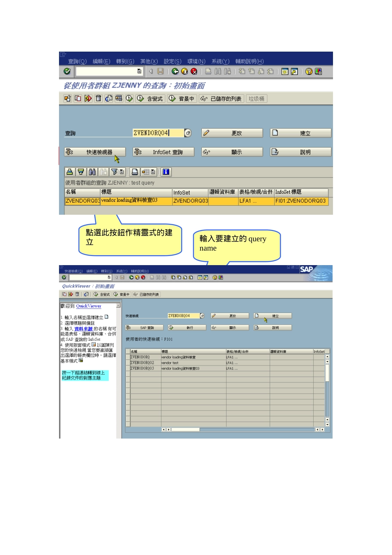Click Sort descending icon above query list
392x555 pixels.
click(81, 172)
